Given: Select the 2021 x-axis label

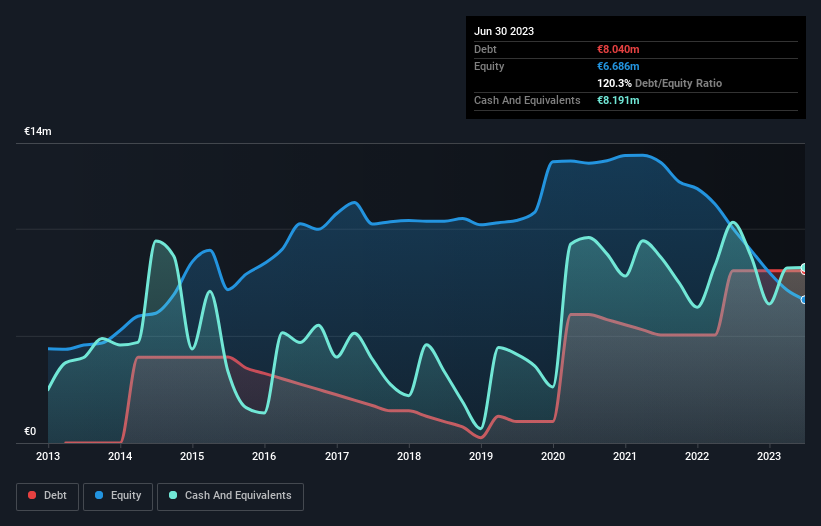Looking at the screenshot, I should coord(625,456).
